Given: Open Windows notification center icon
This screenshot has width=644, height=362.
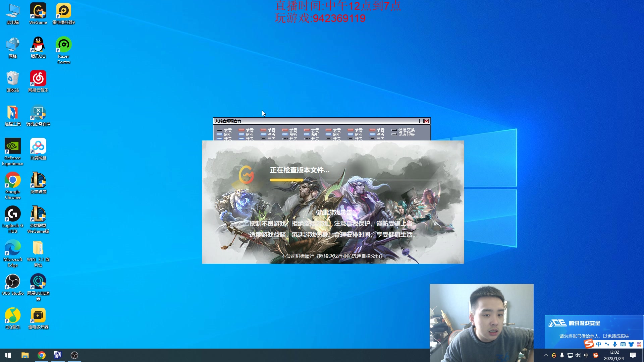Looking at the screenshot, I should point(633,355).
